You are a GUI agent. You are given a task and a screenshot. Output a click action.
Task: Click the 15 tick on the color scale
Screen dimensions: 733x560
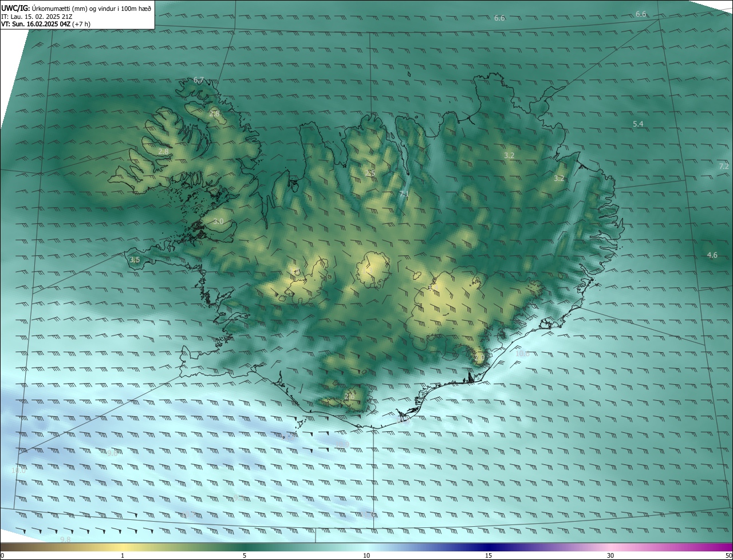point(488,556)
